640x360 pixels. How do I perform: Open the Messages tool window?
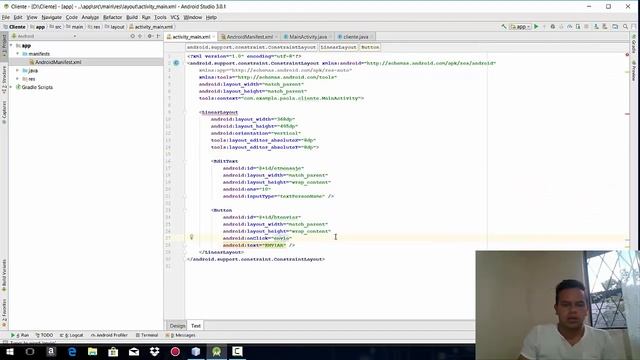[x=180, y=335]
